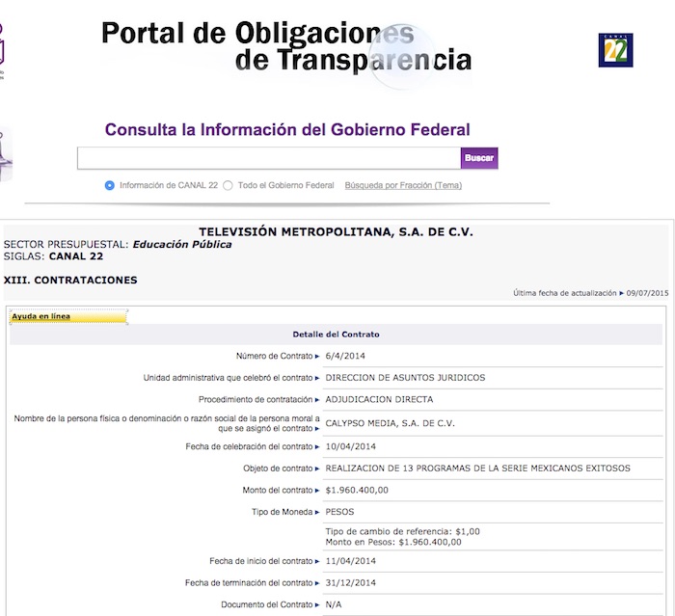Click CALYPSO MEDIA, S.A. DE C.V. value
The height and width of the screenshot is (616, 675).
point(390,423)
